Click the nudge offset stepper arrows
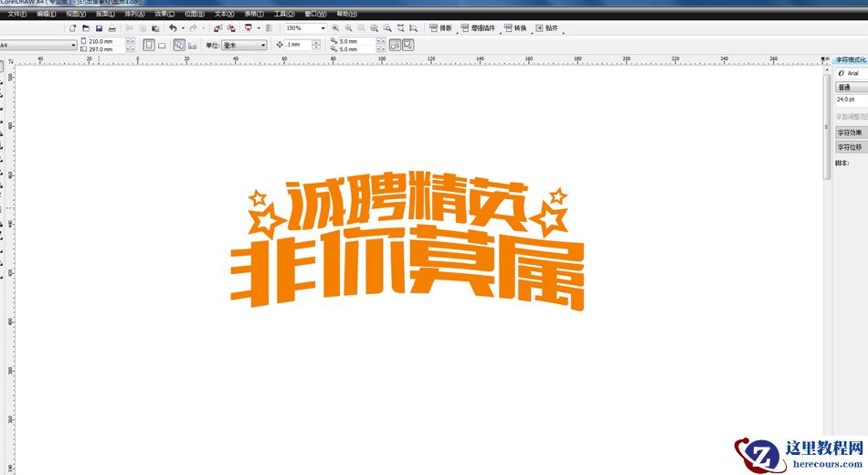The image size is (868, 475). click(316, 45)
